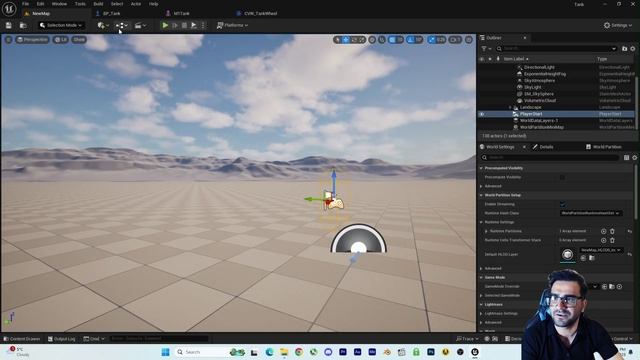Click the maximize viewport layout icon
Viewport: 640px width, 360px height.
pos(469,40)
